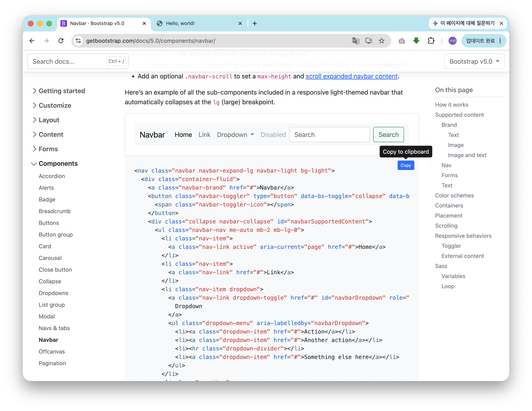View site information icon in address bar
This screenshot has width=532, height=411.
(x=78, y=41)
